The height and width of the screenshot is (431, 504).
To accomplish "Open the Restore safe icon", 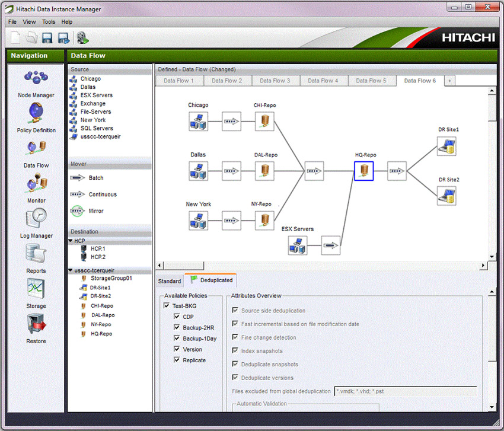I will [37, 324].
